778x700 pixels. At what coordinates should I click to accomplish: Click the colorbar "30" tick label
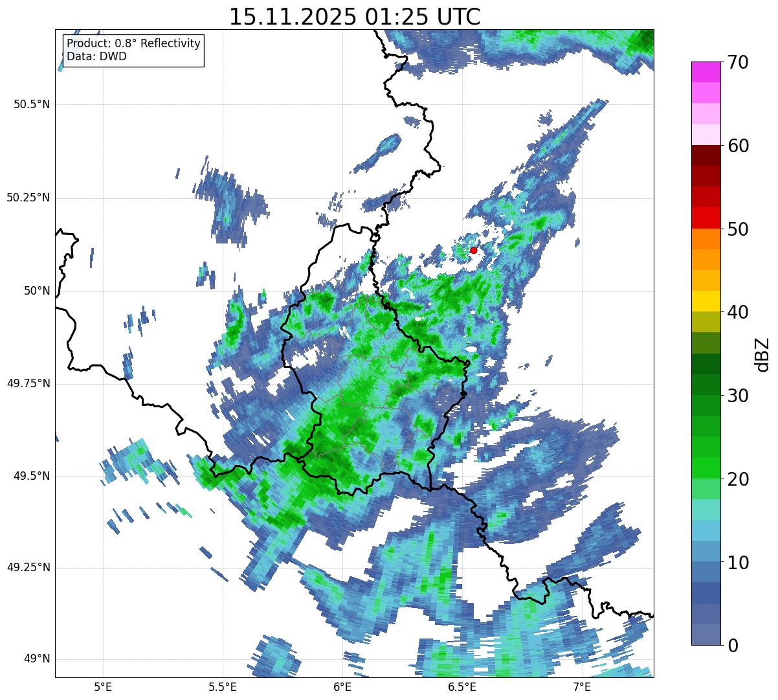coord(738,396)
